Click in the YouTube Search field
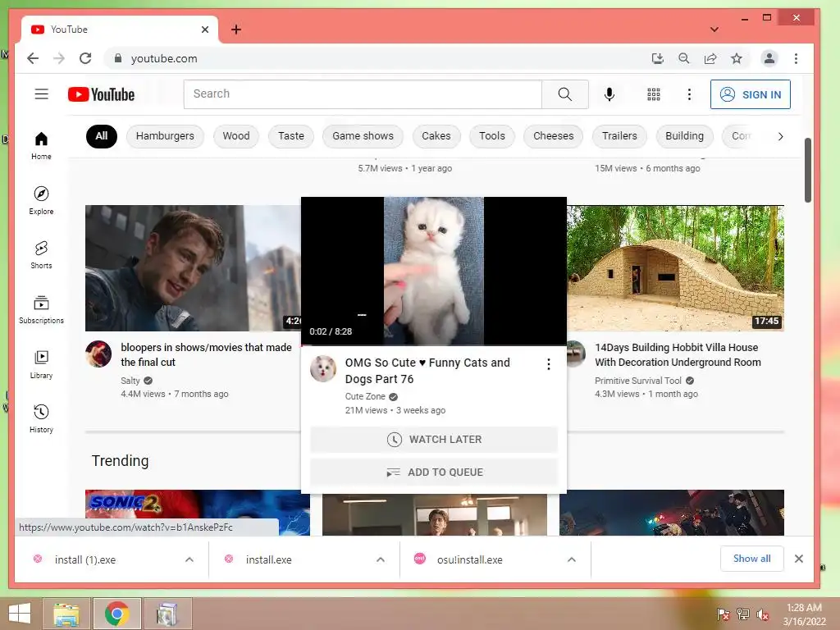Viewport: 840px width, 630px height. [x=363, y=94]
